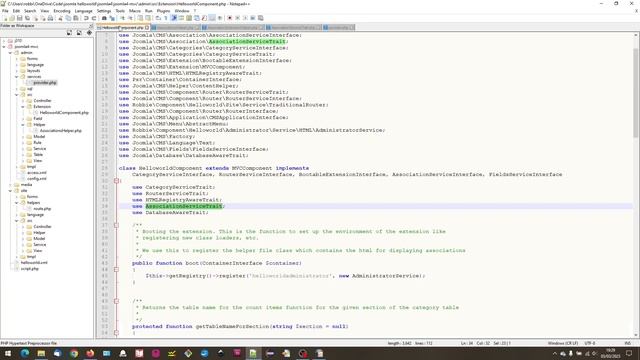Click the Undo toolbar icon
The image size is (640, 360).
(86, 18)
